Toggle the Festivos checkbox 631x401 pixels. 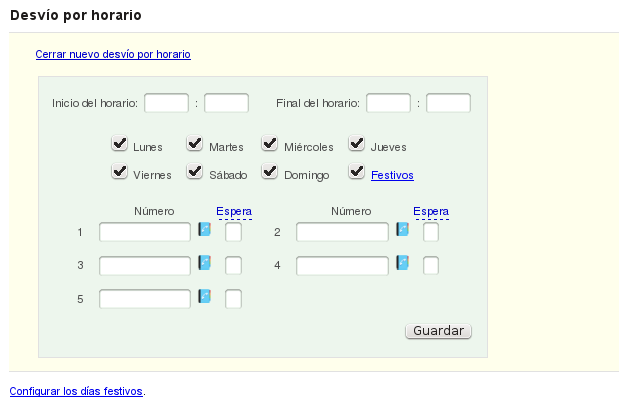click(356, 173)
